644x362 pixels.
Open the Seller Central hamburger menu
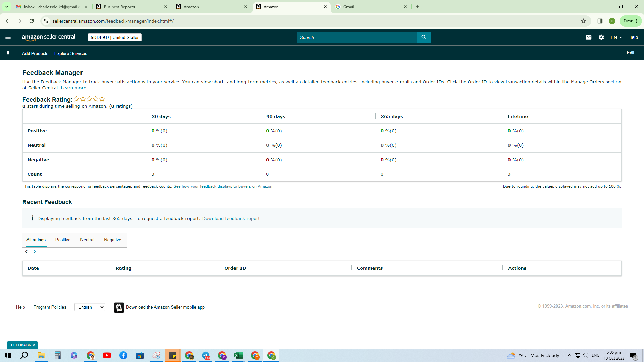pos(8,37)
